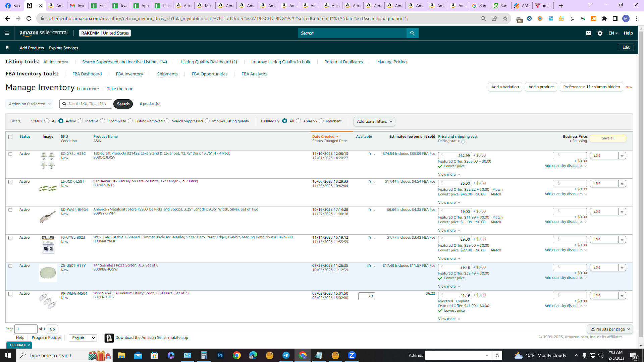Open File Explorer from taskbar

[x=121, y=355]
